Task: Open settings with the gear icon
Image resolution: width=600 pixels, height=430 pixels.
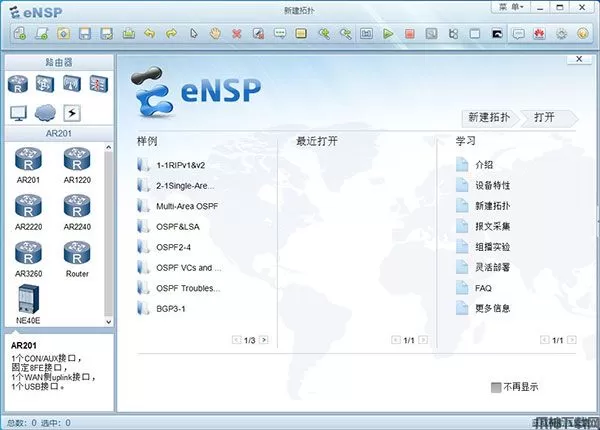Action: (x=561, y=34)
